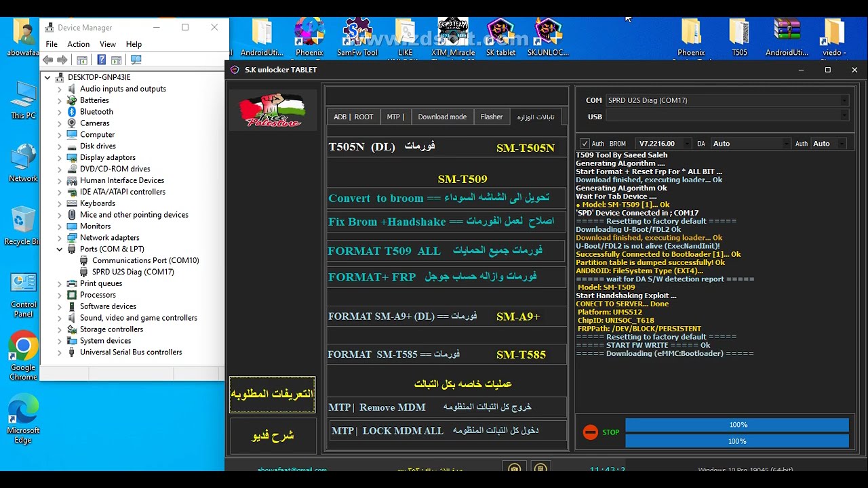Click Scan for hardware changes monitor icon
This screenshot has width=868, height=488.
(136, 60)
